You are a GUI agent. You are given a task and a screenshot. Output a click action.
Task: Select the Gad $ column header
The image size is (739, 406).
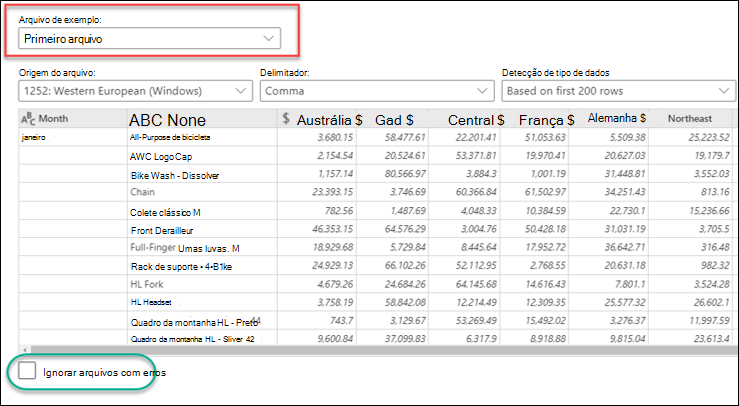coord(394,120)
